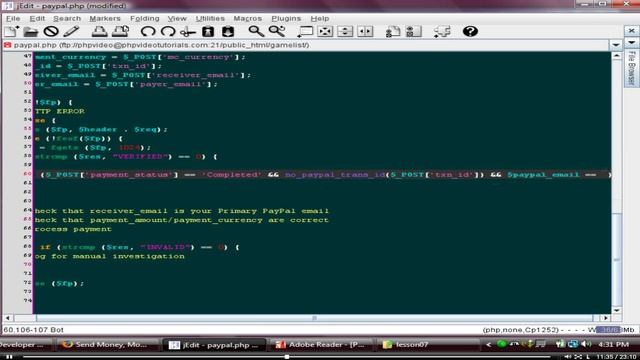
Task: Click the Unsplit toolbar icon
Action: tap(325, 31)
